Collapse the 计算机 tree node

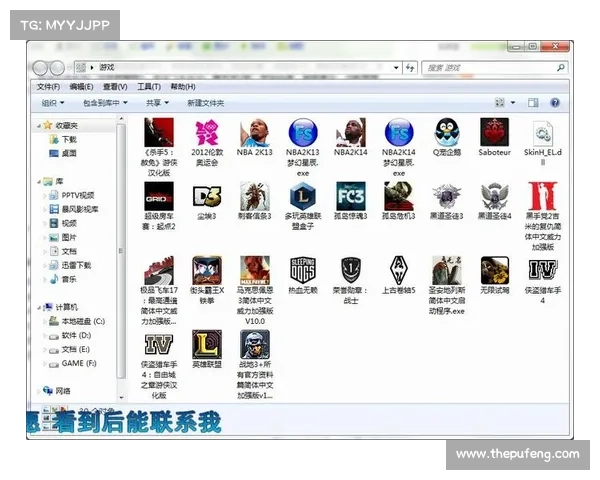[39, 307]
